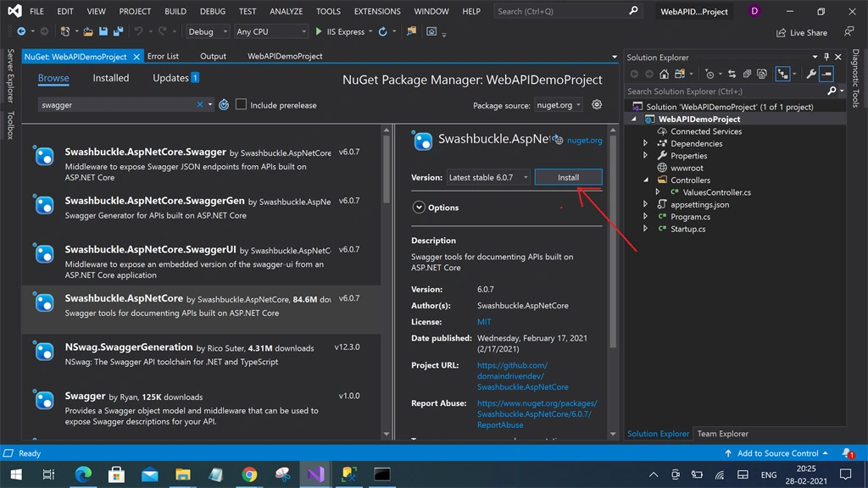Clear the swagger search text X
Image resolution: width=868 pixels, height=488 pixels.
click(200, 104)
